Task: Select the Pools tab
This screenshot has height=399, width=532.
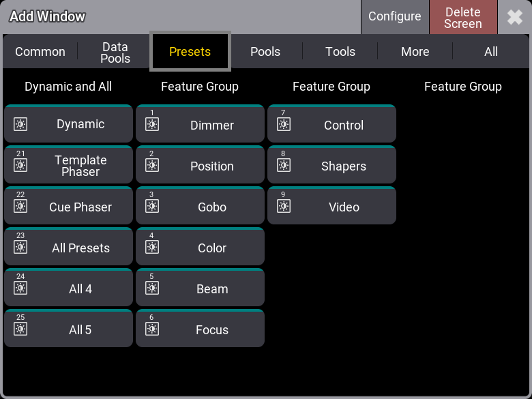Action: click(x=265, y=52)
